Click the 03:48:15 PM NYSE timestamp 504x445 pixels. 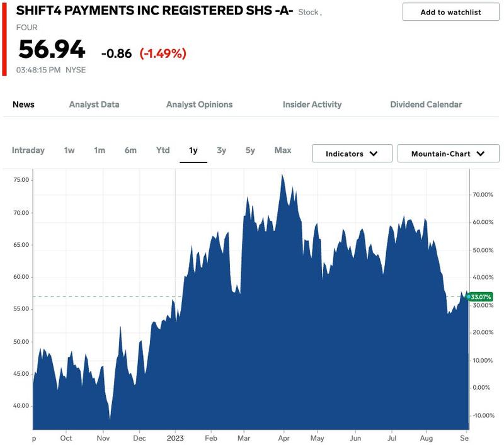pyautogui.click(x=51, y=70)
